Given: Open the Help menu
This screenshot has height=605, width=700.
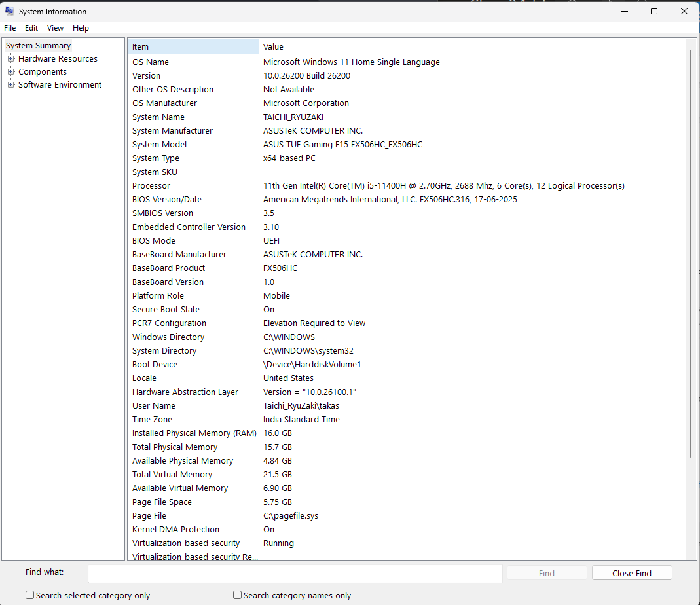Looking at the screenshot, I should click(81, 28).
